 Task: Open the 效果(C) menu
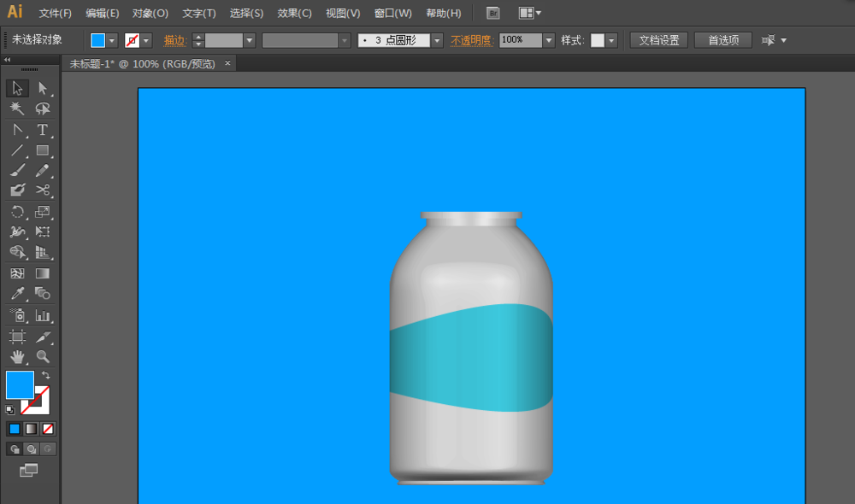click(x=294, y=13)
